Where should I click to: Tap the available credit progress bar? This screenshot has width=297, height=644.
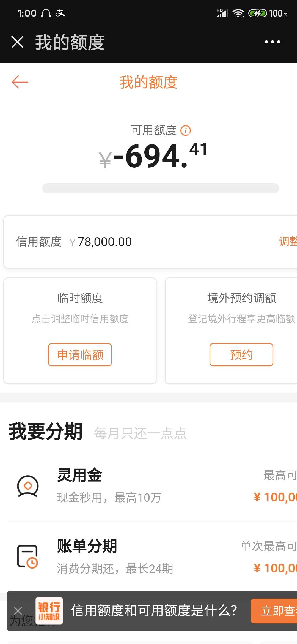161,188
